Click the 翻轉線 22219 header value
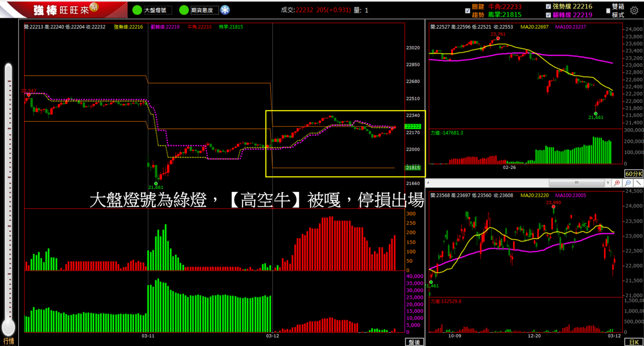This screenshot has width=644, height=346. 572,15
